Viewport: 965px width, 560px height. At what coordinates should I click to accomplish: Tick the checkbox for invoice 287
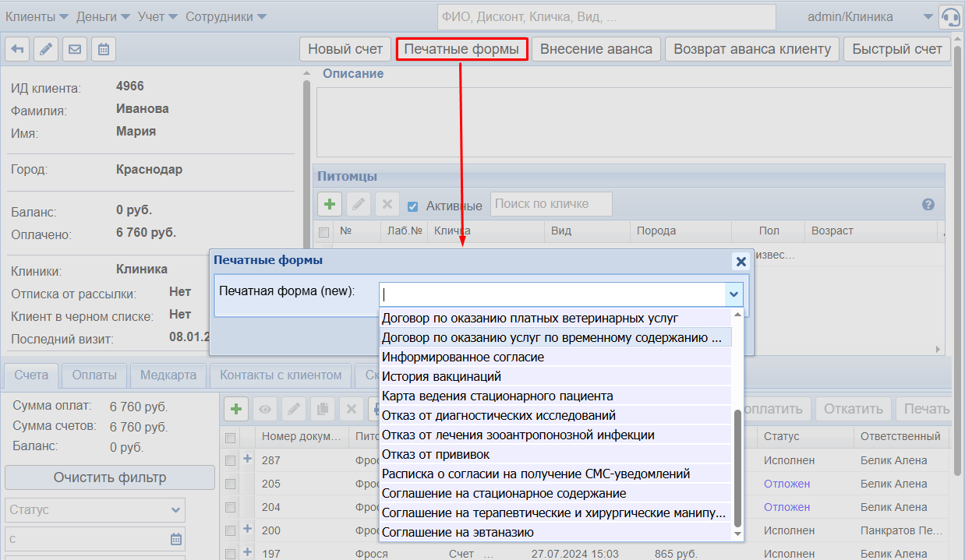click(x=230, y=460)
